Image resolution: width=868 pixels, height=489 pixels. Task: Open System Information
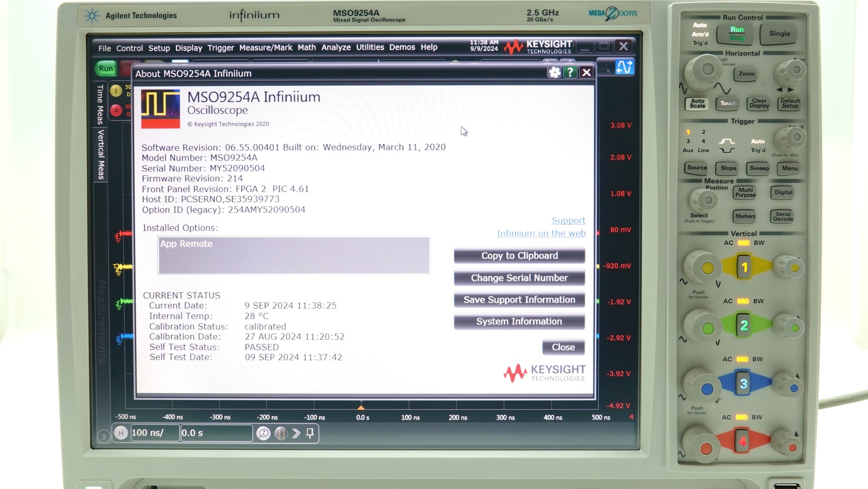[519, 321]
